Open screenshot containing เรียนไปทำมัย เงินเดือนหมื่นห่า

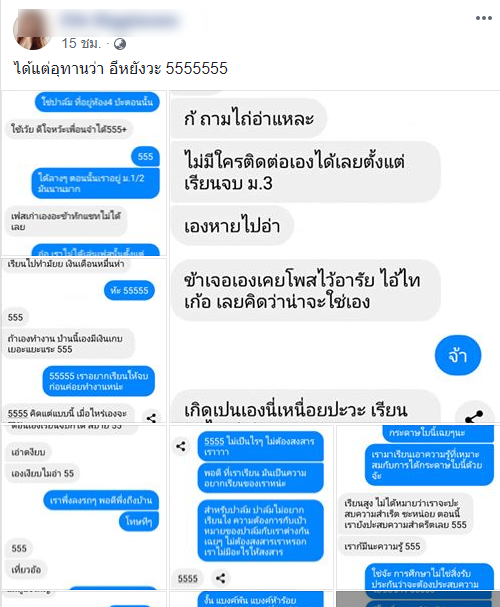coord(84,340)
